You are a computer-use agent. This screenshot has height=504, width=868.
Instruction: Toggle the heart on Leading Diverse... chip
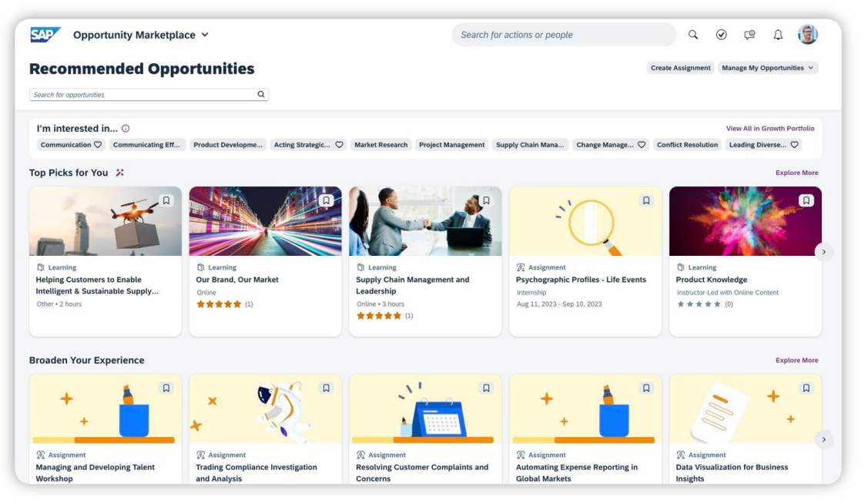[x=794, y=145]
